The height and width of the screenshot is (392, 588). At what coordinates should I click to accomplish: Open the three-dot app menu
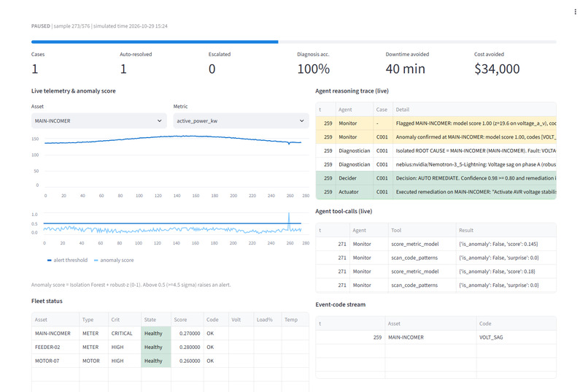(575, 12)
